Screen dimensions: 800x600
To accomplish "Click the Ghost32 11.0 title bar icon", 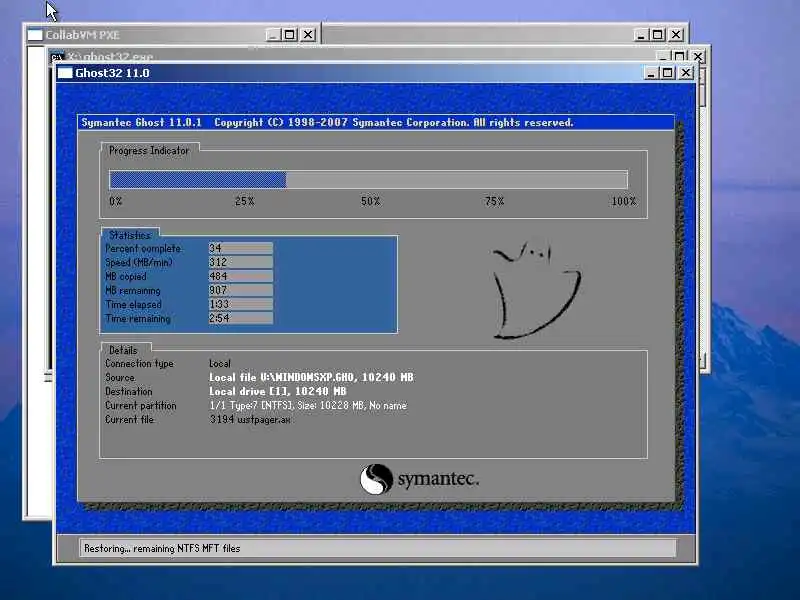I will 65,73.
